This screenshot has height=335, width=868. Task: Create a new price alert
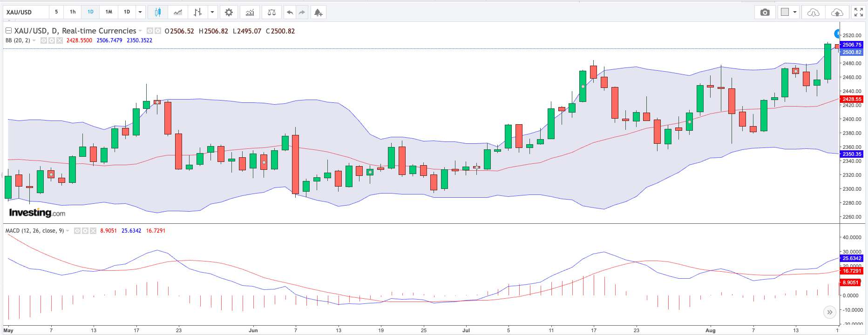coord(318,12)
